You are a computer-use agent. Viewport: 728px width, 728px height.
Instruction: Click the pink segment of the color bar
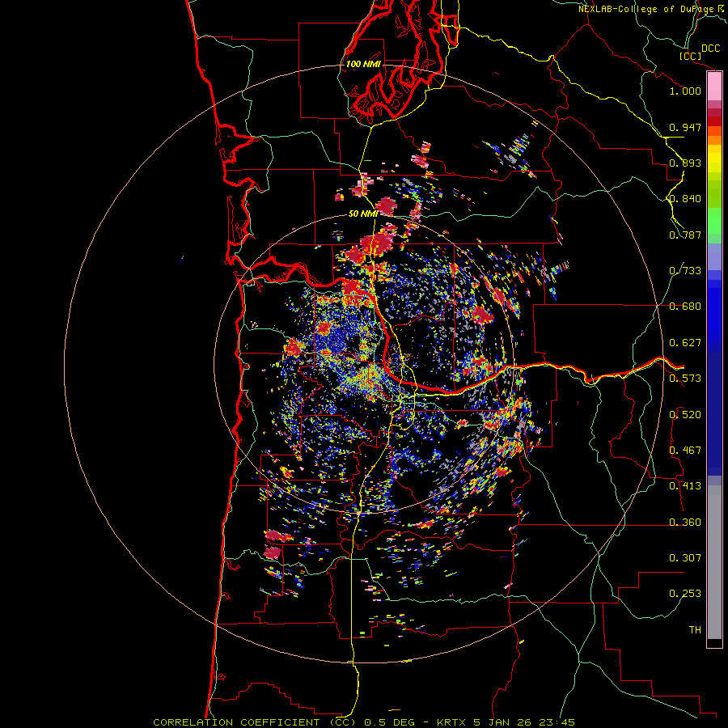click(x=714, y=87)
